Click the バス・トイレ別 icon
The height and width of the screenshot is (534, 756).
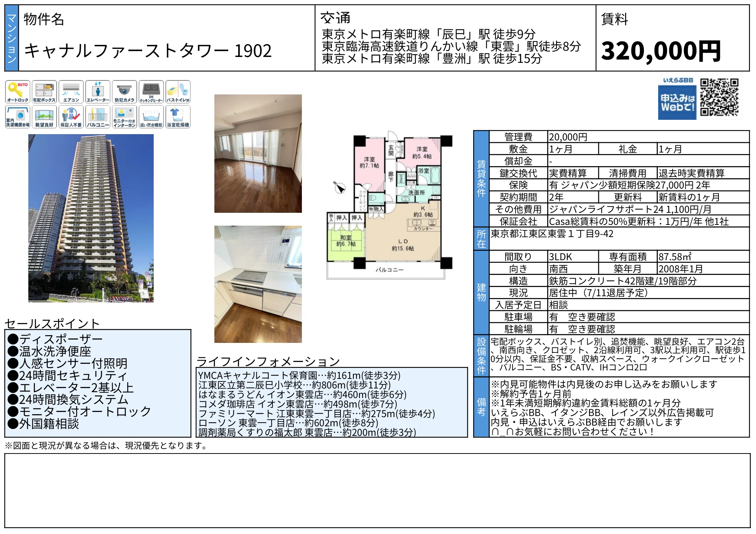[178, 92]
